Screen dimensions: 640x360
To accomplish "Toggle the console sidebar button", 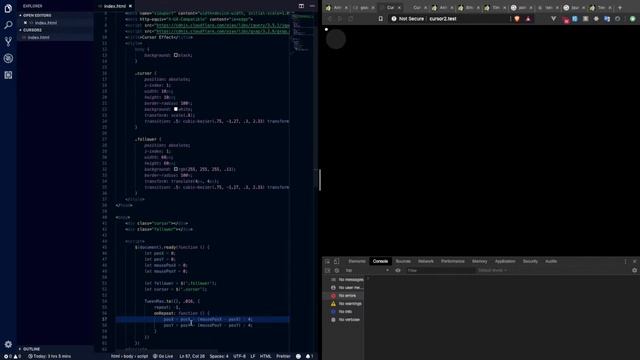I will (328, 270).
